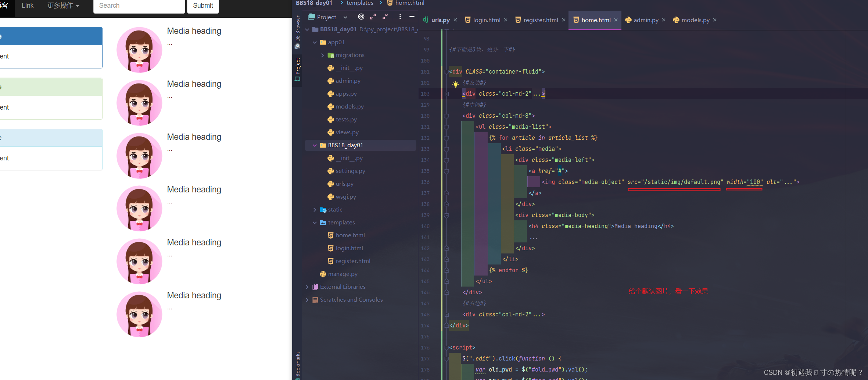The width and height of the screenshot is (868, 380).
Task: Click the first Media heading avatar image
Action: point(139,50)
